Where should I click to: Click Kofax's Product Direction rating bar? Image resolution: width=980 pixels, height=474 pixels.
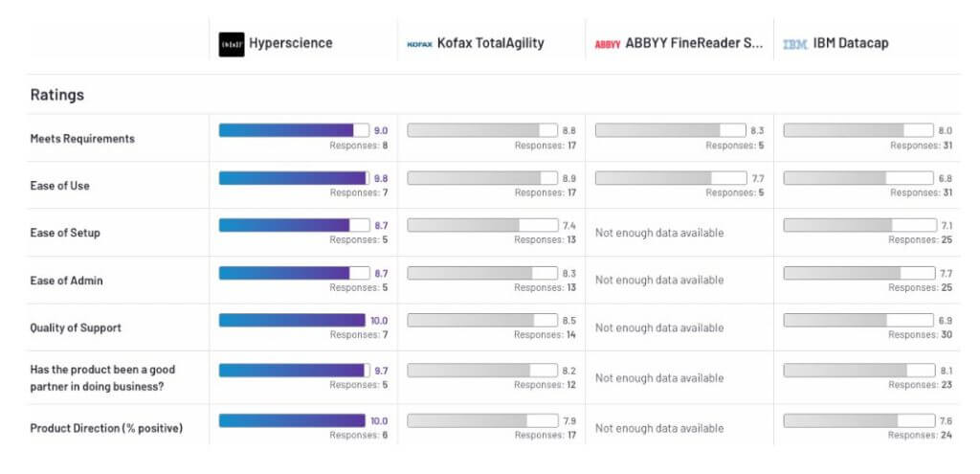coord(481,420)
